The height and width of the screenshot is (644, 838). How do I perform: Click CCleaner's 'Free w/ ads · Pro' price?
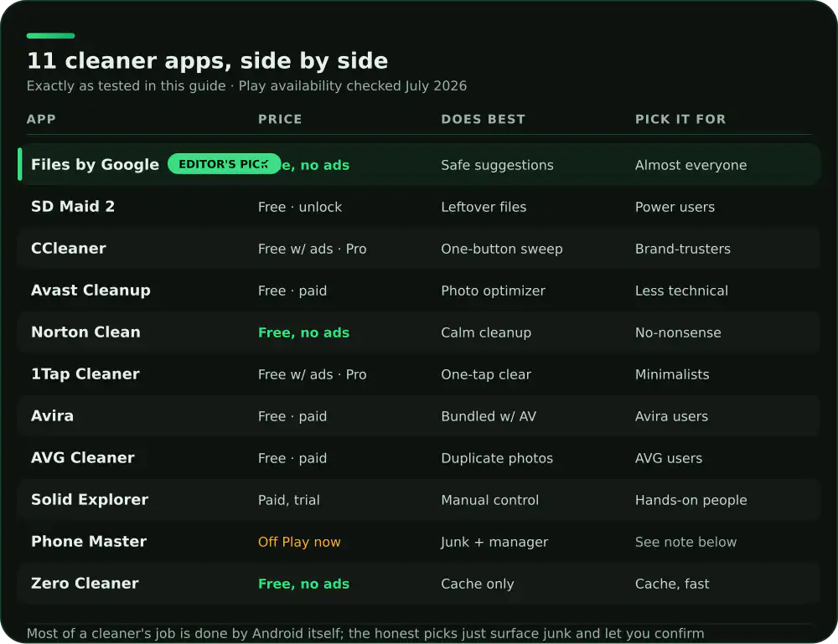(312, 249)
